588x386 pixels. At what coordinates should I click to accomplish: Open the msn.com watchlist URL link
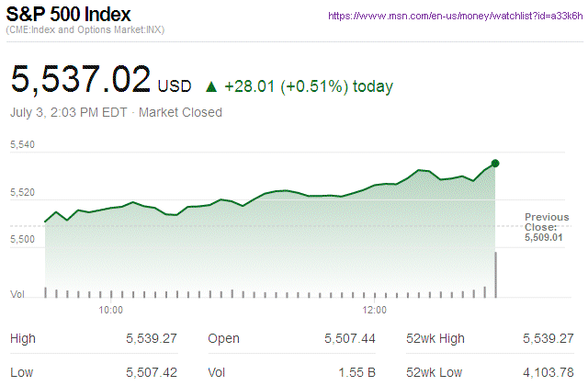coord(455,17)
